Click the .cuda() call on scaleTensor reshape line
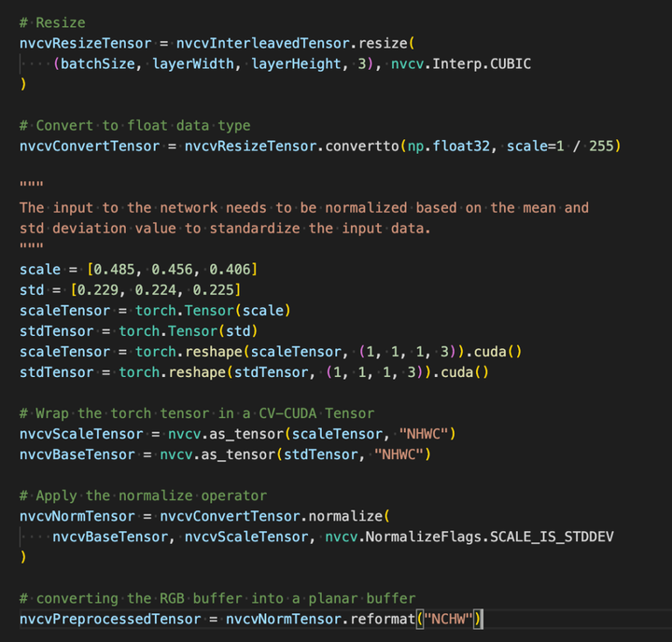 pyautogui.click(x=494, y=352)
